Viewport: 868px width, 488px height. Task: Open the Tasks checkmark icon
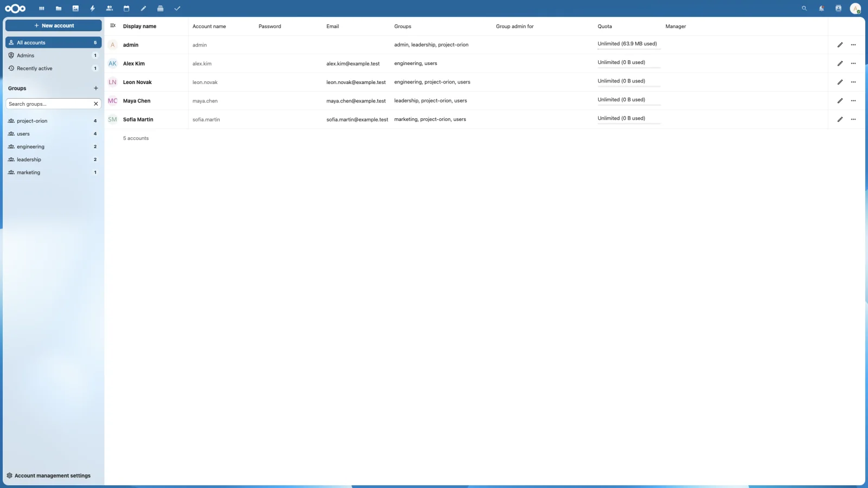pyautogui.click(x=177, y=8)
